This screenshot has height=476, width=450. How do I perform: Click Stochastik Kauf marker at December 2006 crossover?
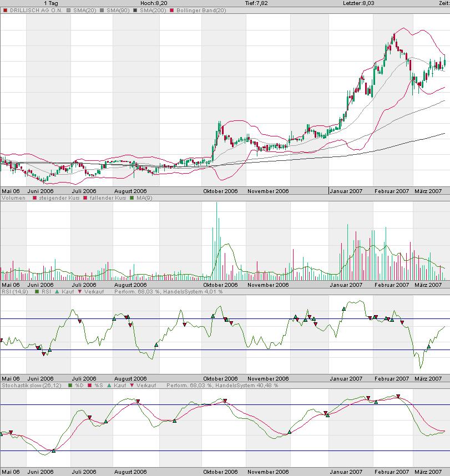[290, 432]
